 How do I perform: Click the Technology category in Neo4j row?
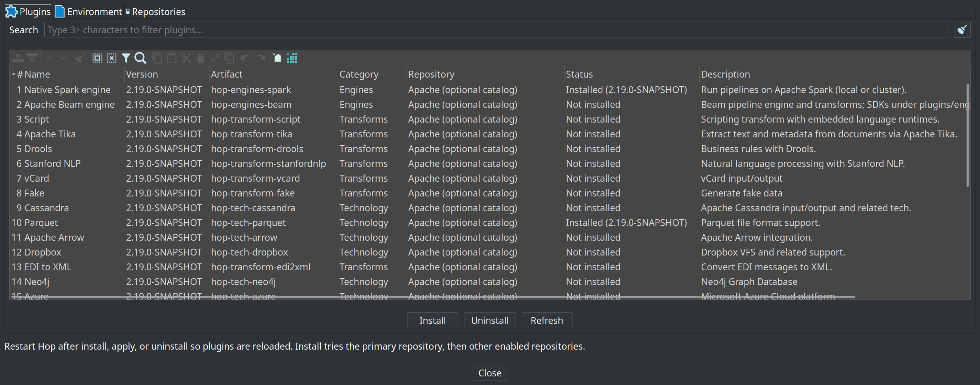(364, 282)
